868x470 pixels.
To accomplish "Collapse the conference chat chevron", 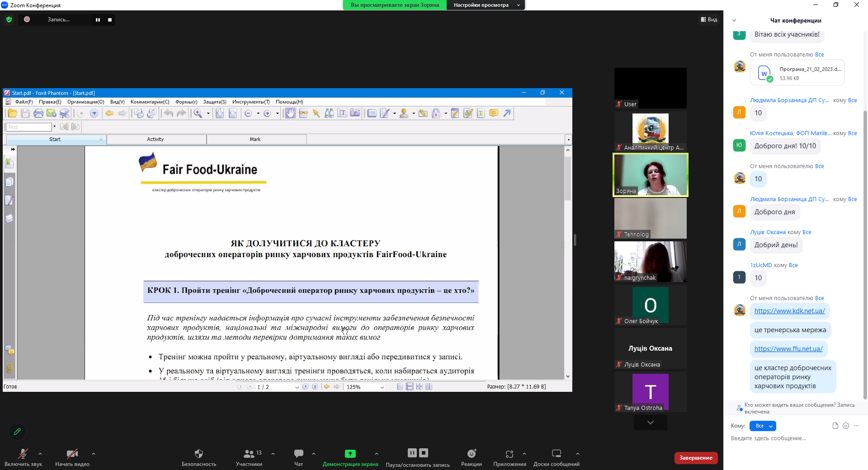I will [734, 20].
